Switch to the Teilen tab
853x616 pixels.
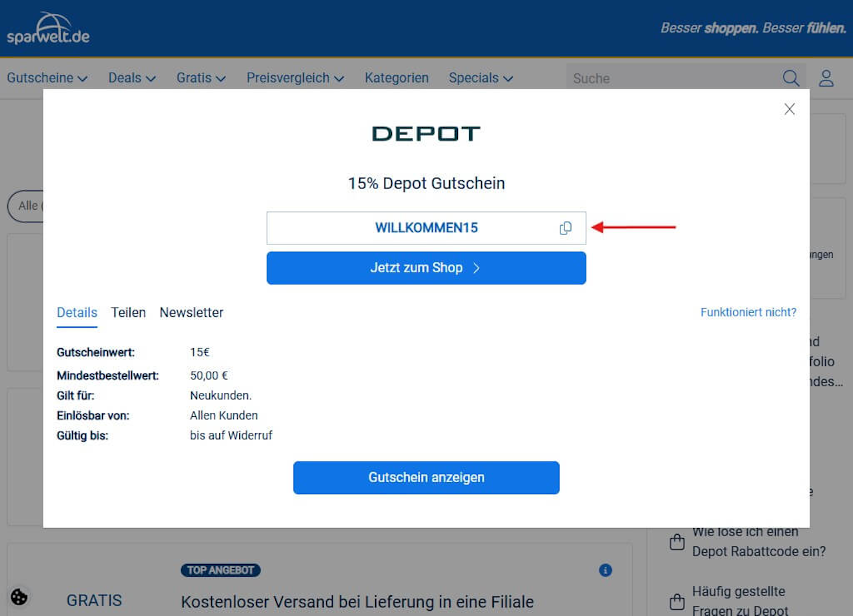point(128,312)
